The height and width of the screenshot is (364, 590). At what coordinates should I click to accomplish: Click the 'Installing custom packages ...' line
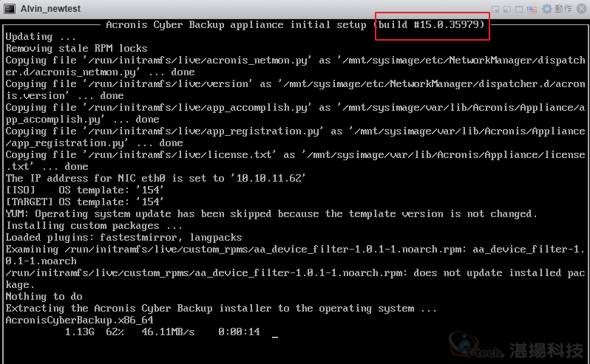tap(94, 225)
